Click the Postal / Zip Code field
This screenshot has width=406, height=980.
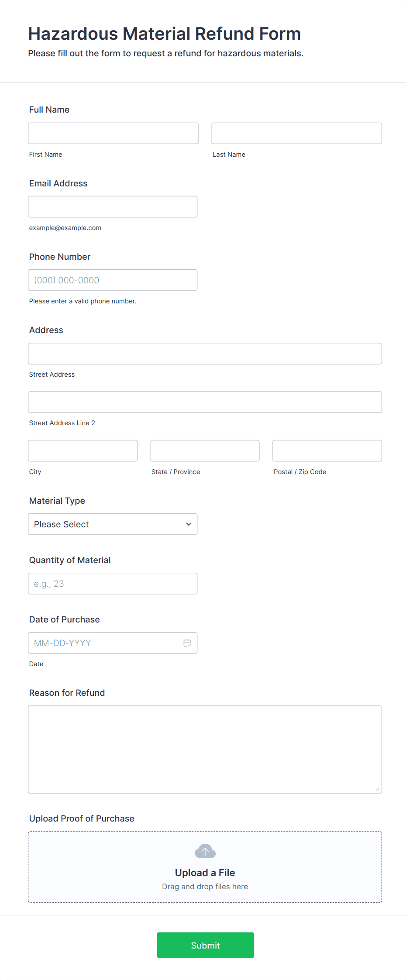pos(327,450)
